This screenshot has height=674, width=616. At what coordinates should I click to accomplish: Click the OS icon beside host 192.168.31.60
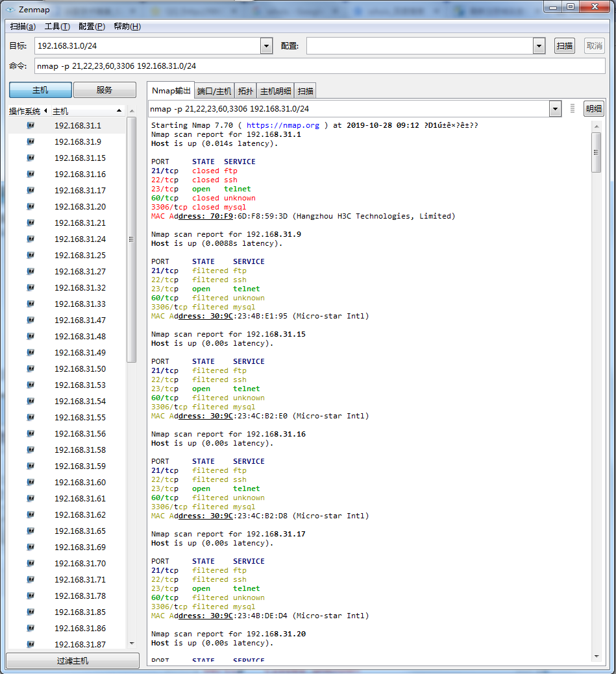(x=31, y=482)
